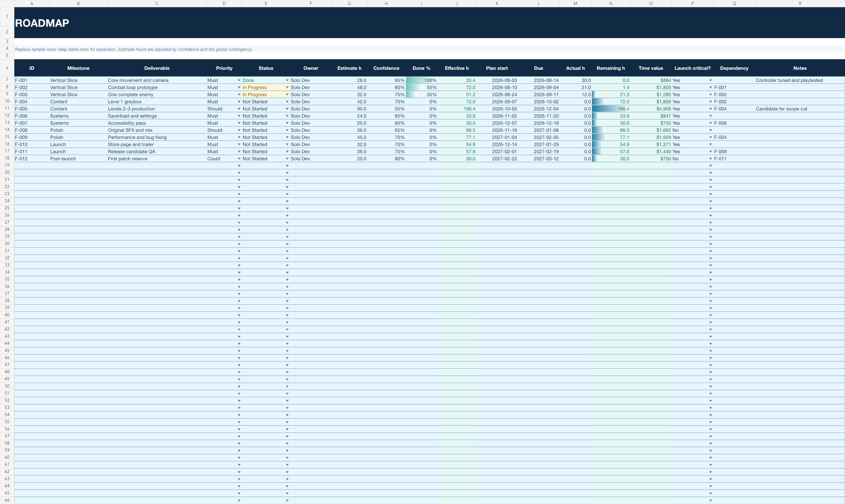
Task: Select the Milestone column header cell
Action: pyautogui.click(x=78, y=68)
